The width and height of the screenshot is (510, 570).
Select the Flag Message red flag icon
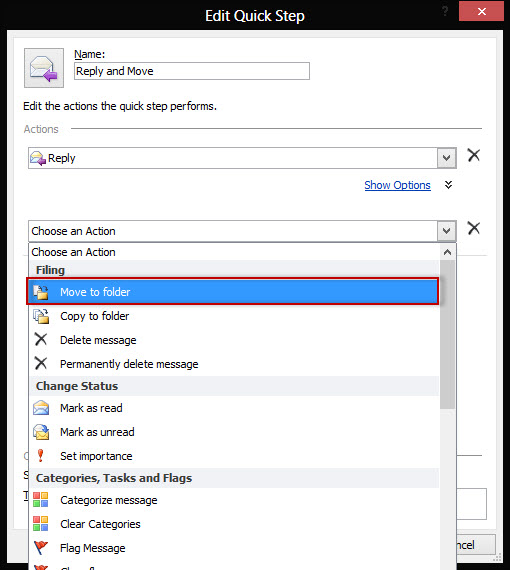[41, 547]
